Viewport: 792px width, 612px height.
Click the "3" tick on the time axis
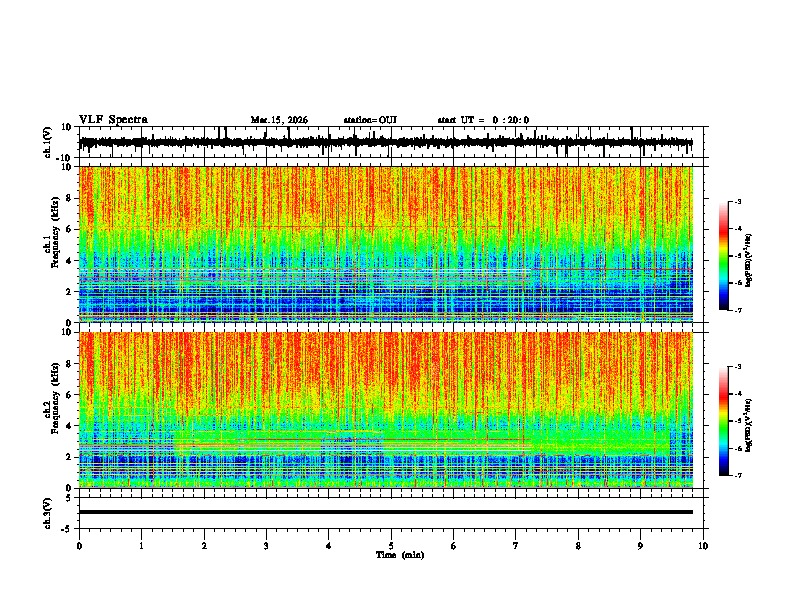click(x=266, y=546)
